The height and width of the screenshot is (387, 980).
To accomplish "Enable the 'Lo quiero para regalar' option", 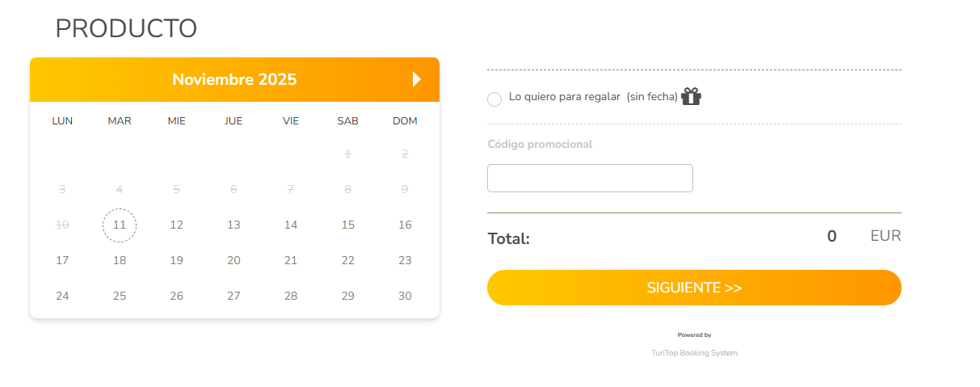I will 494,99.
